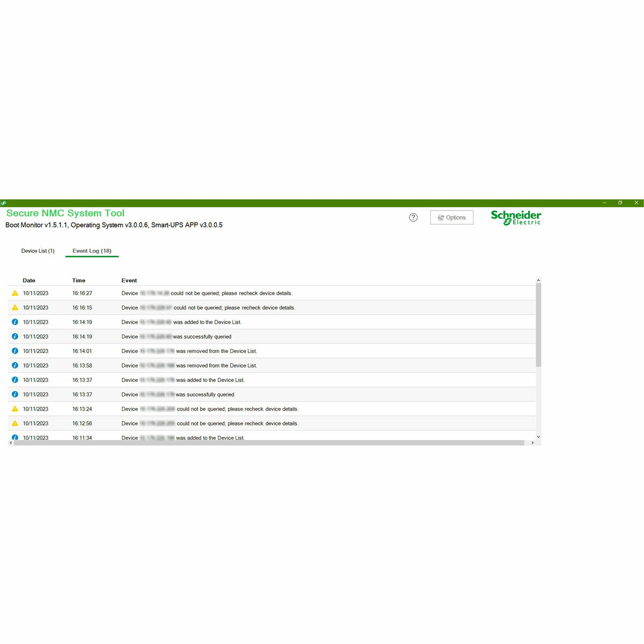This screenshot has width=644, height=644.
Task: Click the Secure NMC System Tool title
Action: pos(65,213)
